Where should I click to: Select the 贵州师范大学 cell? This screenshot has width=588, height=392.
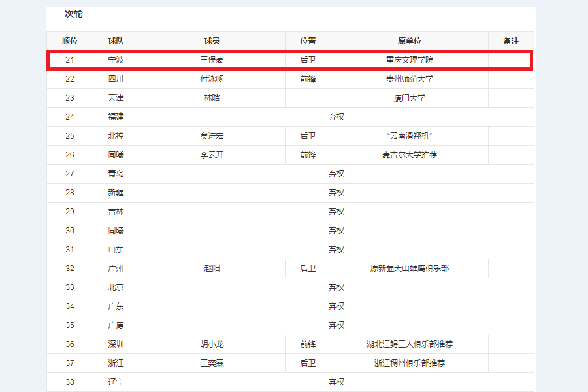pos(410,79)
